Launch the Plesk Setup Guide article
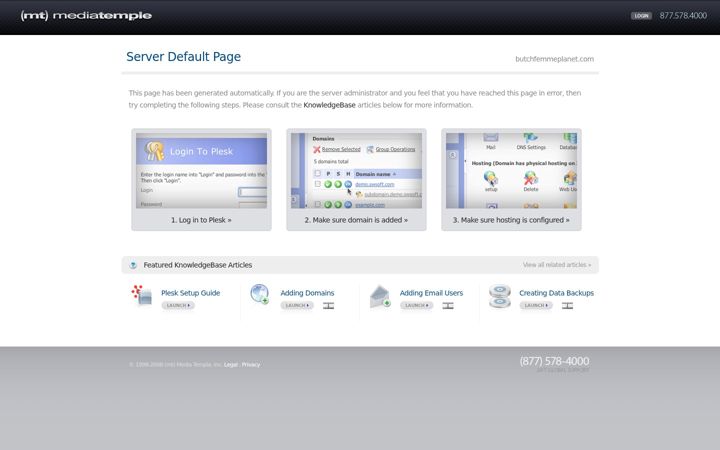Image resolution: width=720 pixels, height=450 pixels. point(178,305)
